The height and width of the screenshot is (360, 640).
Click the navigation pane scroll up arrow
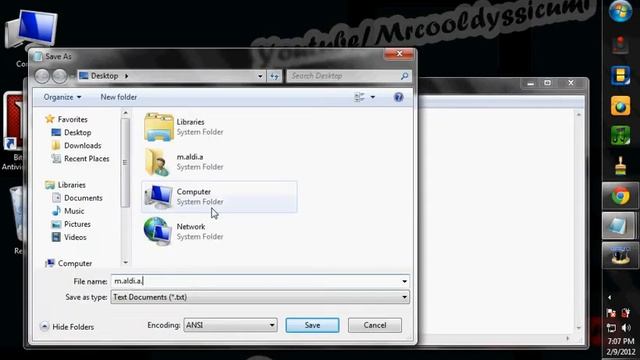tap(125, 113)
